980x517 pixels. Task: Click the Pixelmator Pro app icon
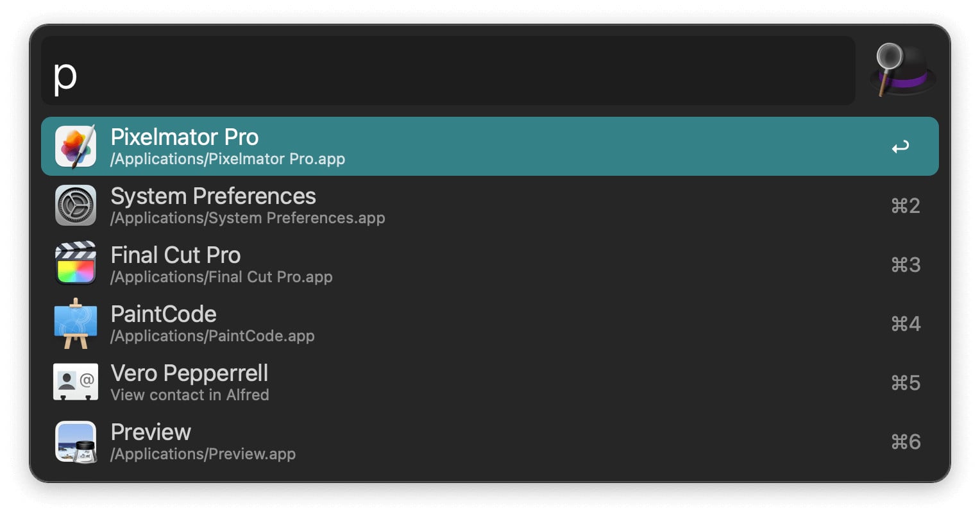click(76, 146)
